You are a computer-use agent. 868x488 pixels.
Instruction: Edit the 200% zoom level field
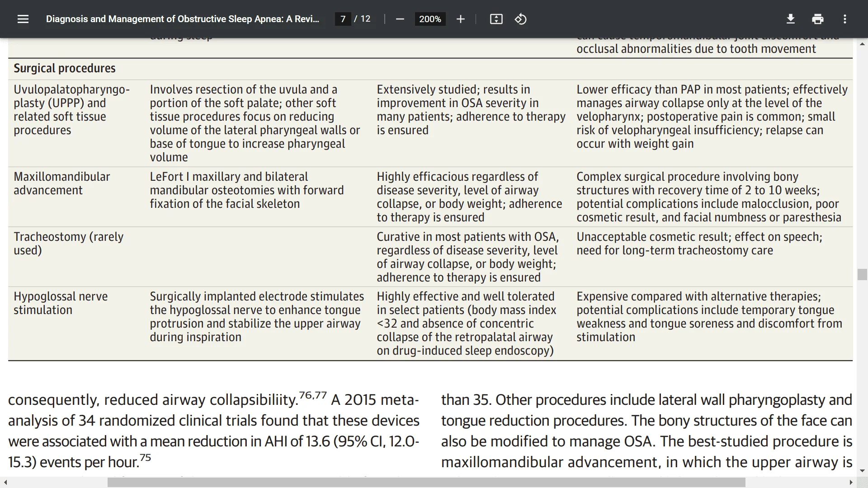[x=430, y=19]
